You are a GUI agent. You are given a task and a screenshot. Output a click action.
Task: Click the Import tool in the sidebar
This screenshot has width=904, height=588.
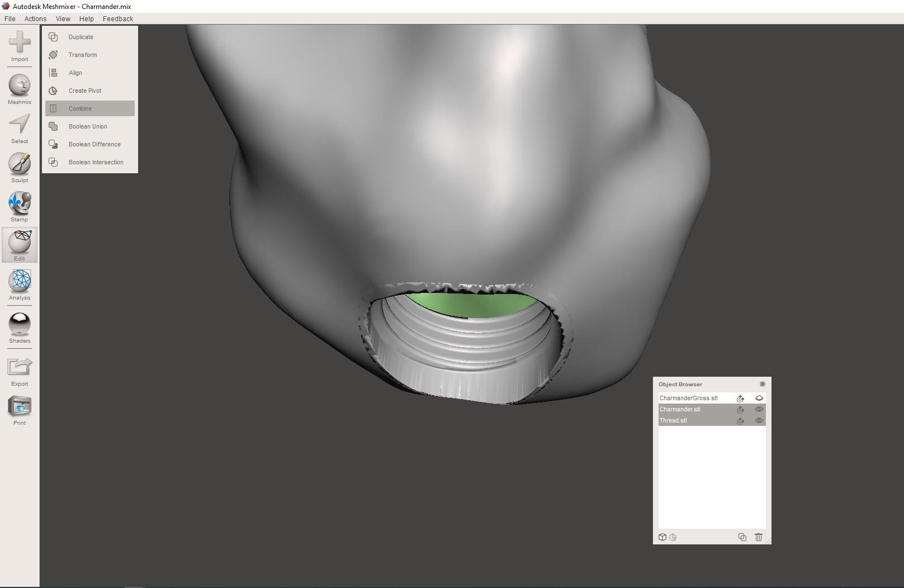20,46
